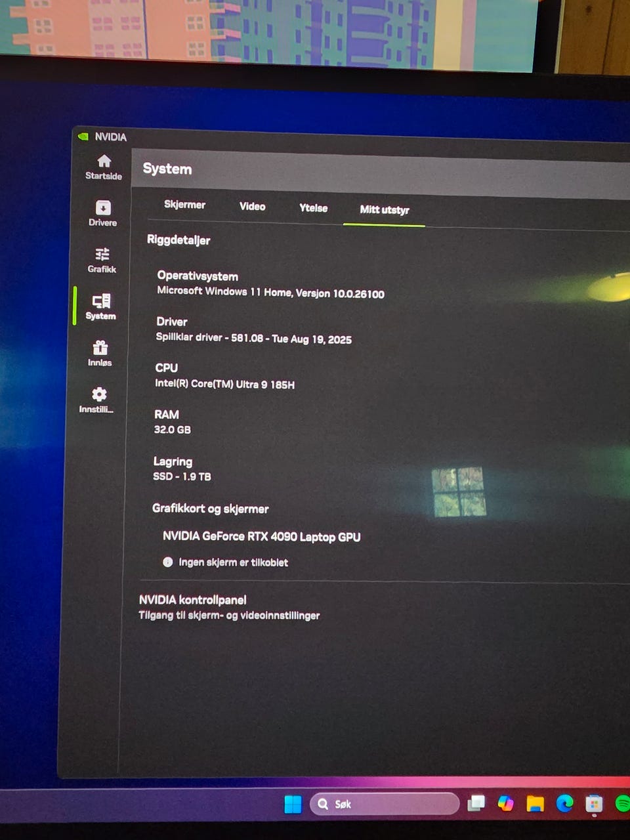This screenshot has height=840, width=630.
Task: Open Task View on the taskbar
Action: coord(476,803)
